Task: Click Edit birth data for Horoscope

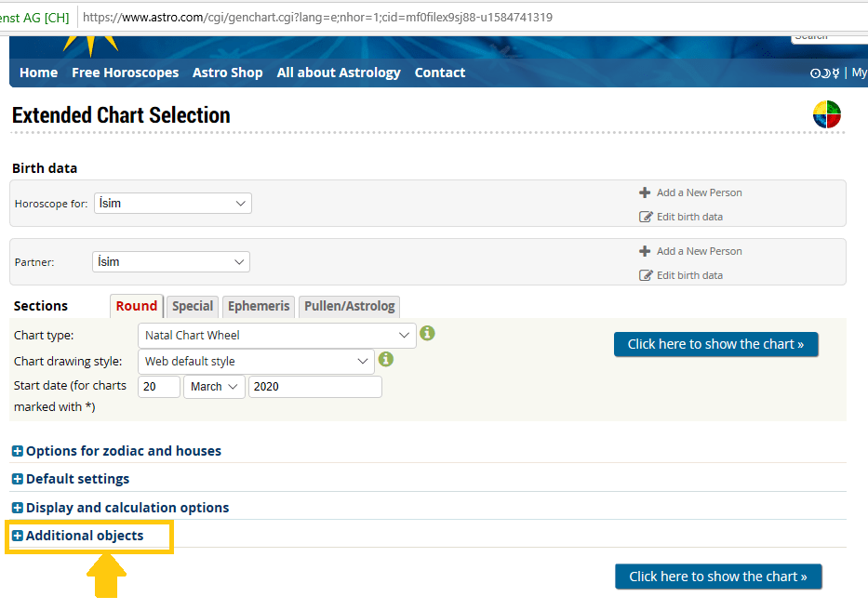Action: 689,217
